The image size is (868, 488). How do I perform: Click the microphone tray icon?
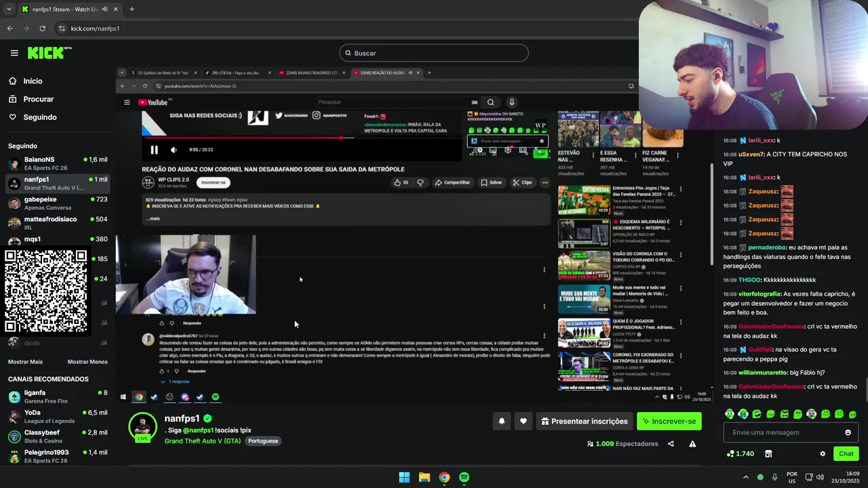coord(774,477)
